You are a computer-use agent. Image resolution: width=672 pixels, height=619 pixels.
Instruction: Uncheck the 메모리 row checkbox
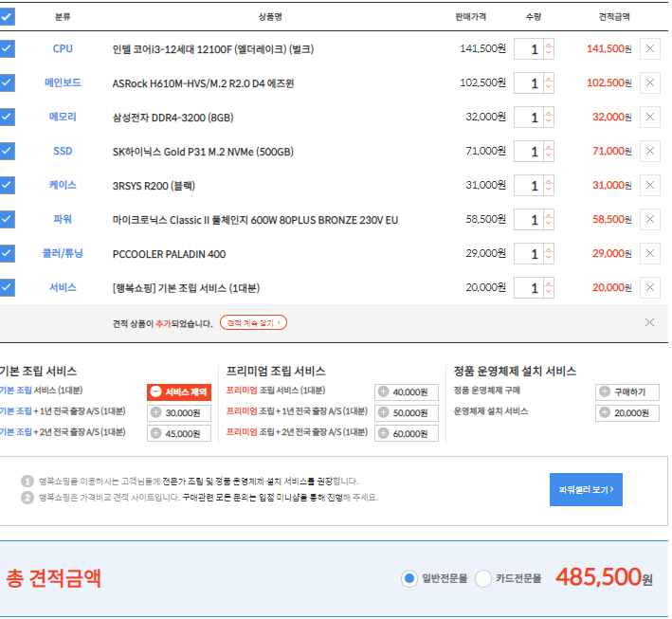coord(7,117)
